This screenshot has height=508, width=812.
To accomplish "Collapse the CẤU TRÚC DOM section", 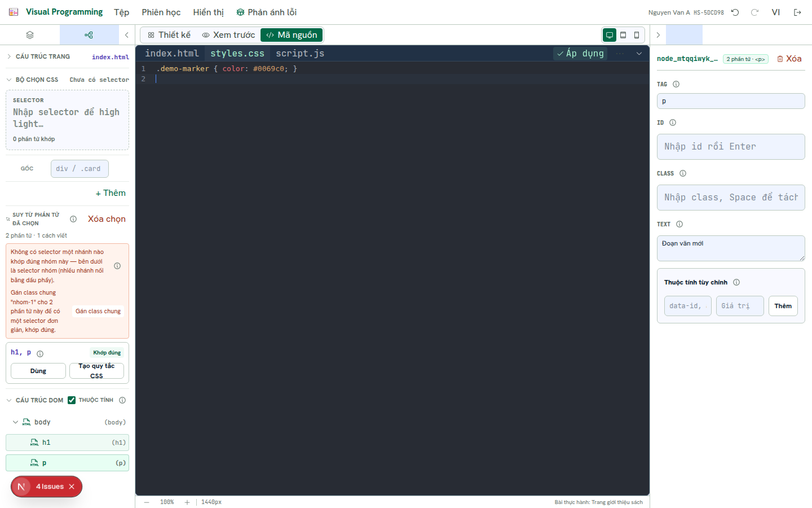I will pos(9,400).
